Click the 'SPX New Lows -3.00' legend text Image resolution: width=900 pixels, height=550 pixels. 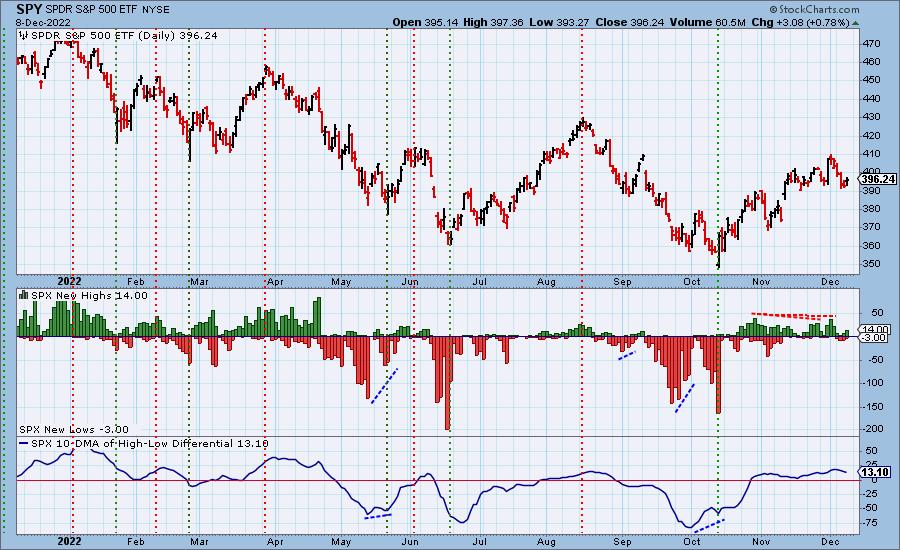(x=73, y=429)
